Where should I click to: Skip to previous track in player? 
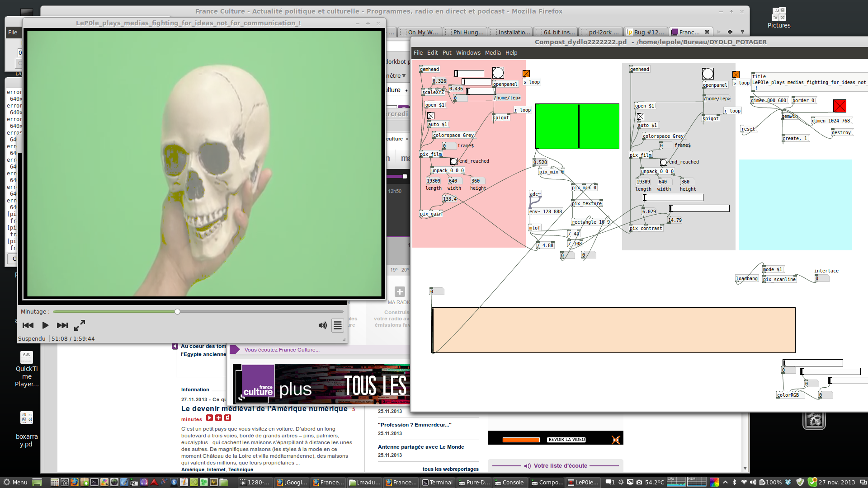[28, 325]
